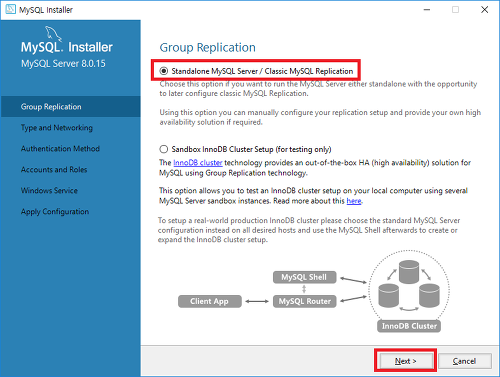Click the MySQL Shell diagram box
The height and width of the screenshot is (377, 500).
coord(304,277)
